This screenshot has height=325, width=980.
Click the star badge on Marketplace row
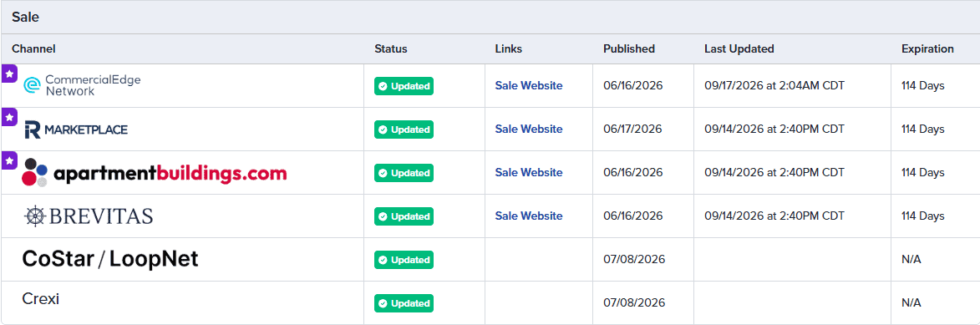tap(8, 117)
